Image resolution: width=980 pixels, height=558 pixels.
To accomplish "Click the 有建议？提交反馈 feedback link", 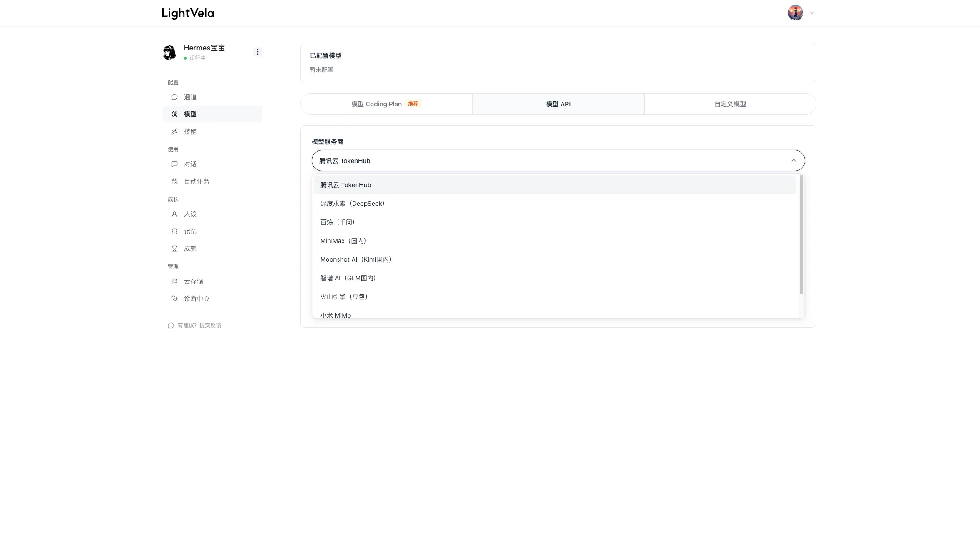I will 194,325.
